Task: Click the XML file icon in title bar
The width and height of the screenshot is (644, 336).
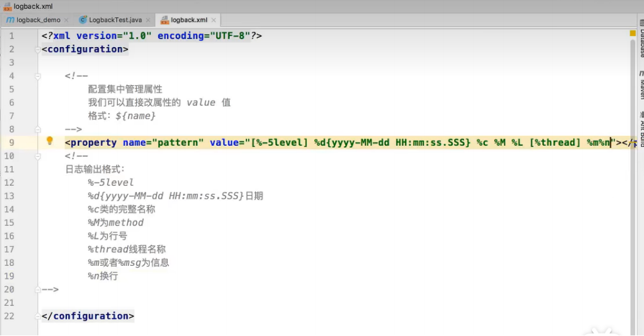Action: coord(7,6)
